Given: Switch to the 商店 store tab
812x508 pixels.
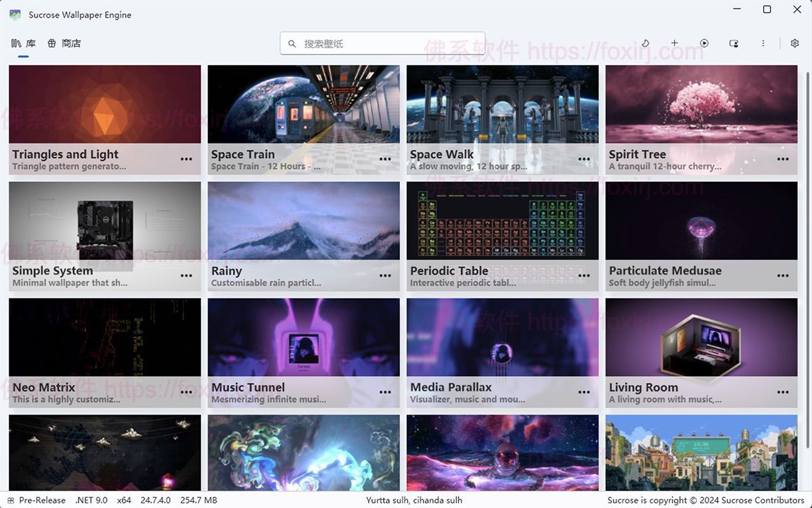Looking at the screenshot, I should tap(64, 43).
